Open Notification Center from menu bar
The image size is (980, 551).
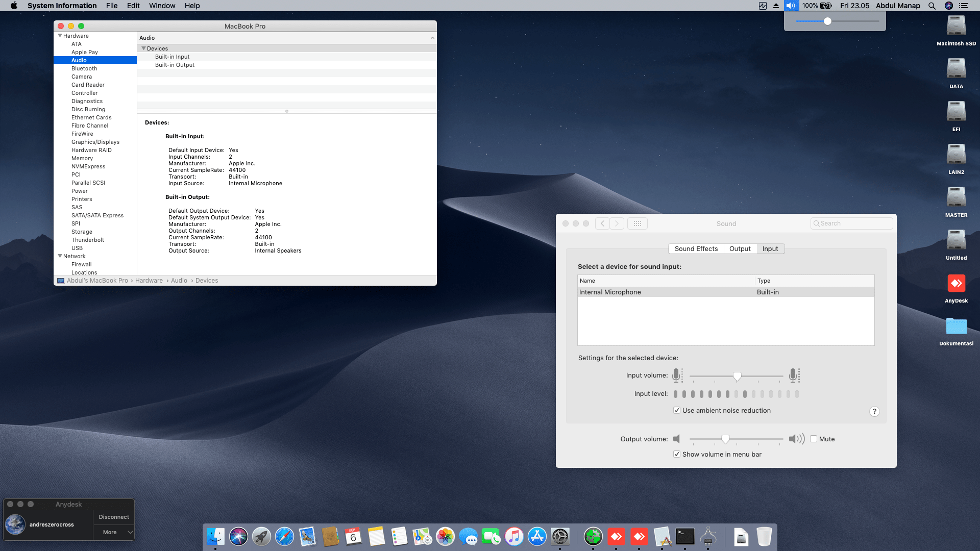pyautogui.click(x=964, y=6)
